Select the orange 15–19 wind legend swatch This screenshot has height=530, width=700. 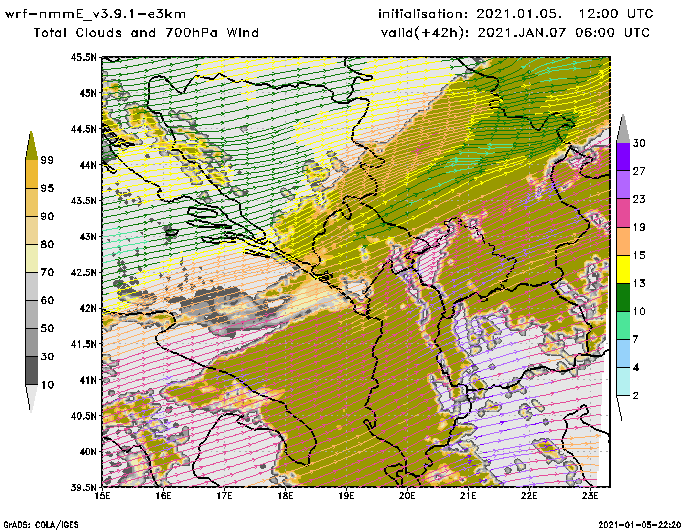(x=623, y=241)
